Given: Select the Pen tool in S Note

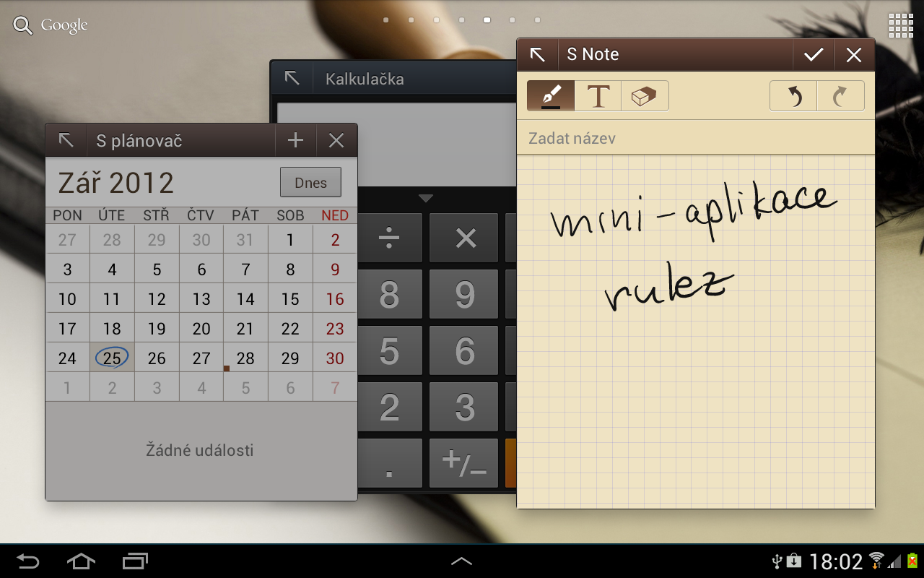Looking at the screenshot, I should click(549, 95).
